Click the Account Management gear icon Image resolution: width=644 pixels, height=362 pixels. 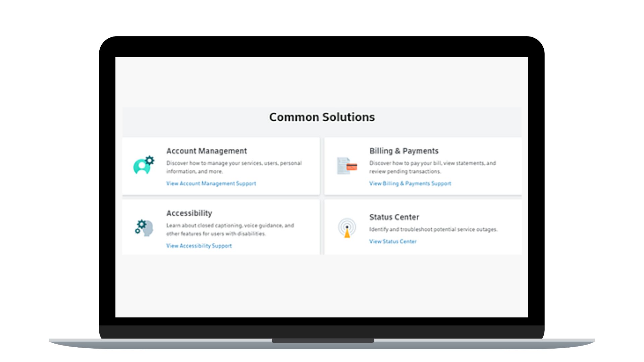coord(150,158)
